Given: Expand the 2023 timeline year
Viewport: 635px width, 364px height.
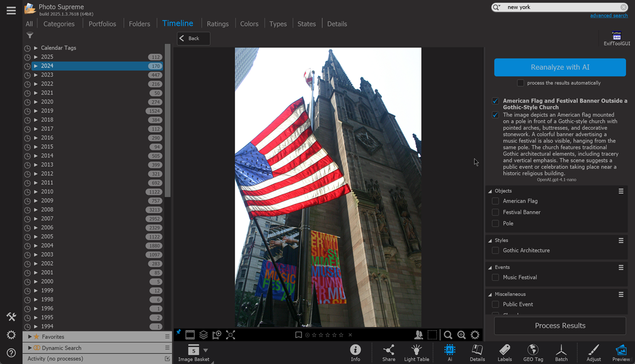Looking at the screenshot, I should [36, 75].
